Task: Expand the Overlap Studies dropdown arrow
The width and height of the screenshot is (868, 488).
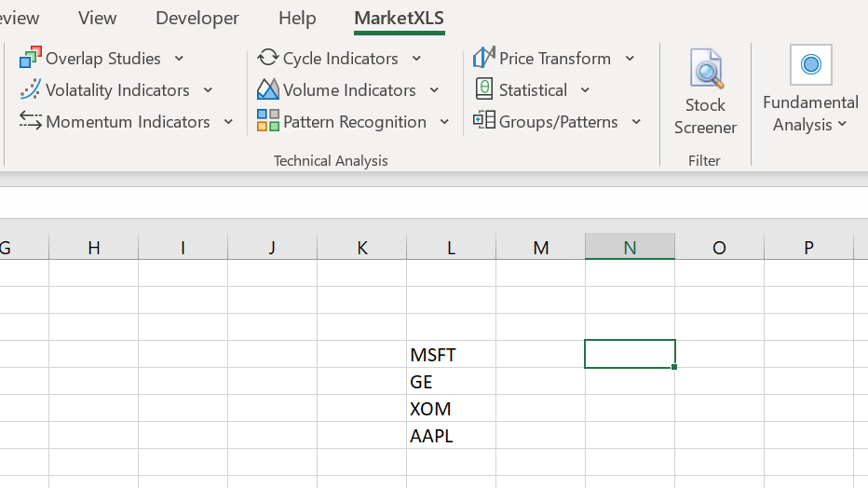Action: pyautogui.click(x=179, y=59)
